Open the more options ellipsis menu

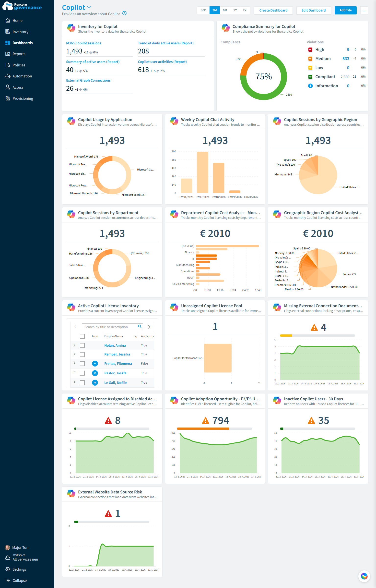(x=364, y=10)
